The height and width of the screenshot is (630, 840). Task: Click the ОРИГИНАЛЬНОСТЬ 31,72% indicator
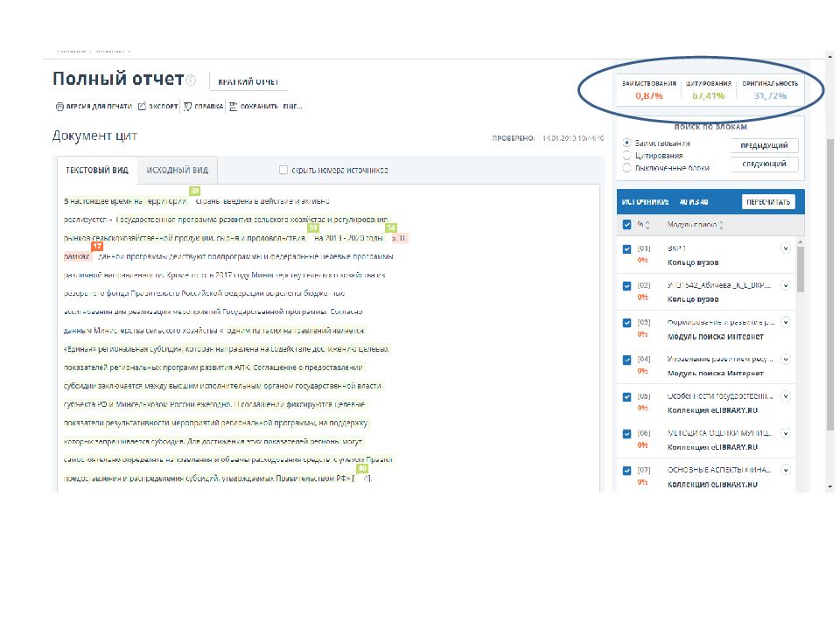click(x=770, y=90)
